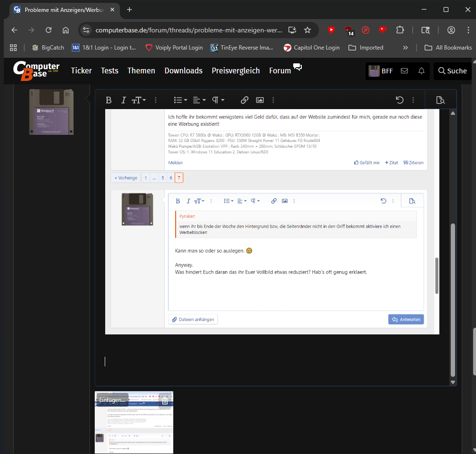Delete attached screenshot with trash icon
The height and width of the screenshot is (454, 476).
165,401
